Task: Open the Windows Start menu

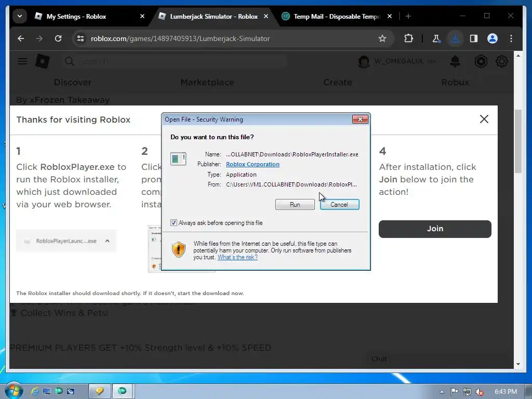Action: (14, 391)
